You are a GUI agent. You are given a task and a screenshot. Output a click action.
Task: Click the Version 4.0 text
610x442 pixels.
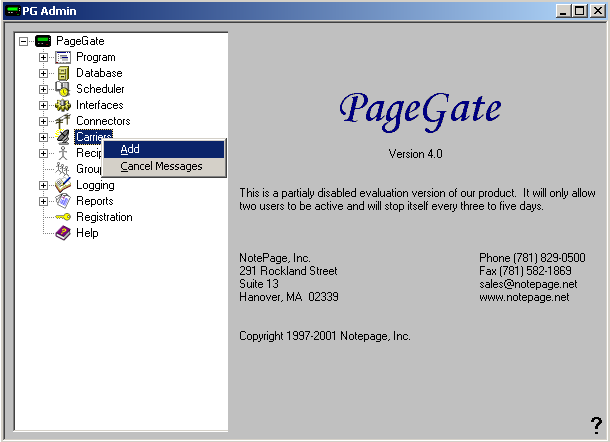415,154
